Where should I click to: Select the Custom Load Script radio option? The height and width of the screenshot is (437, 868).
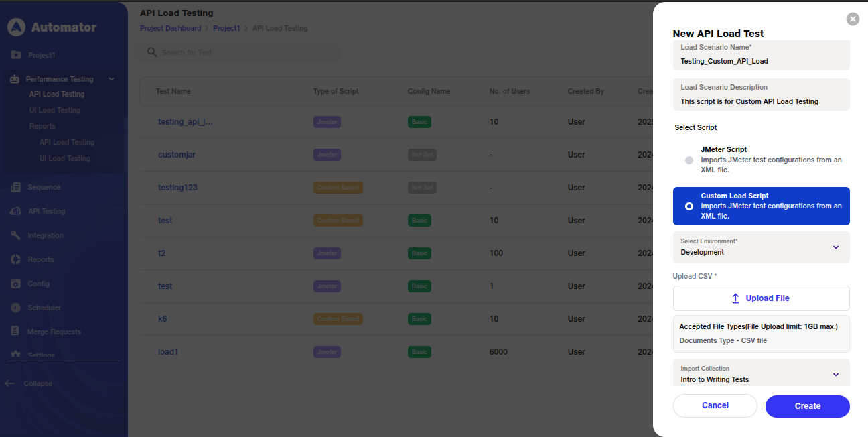click(689, 206)
